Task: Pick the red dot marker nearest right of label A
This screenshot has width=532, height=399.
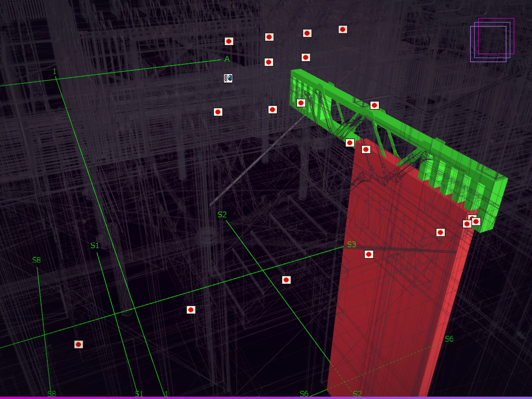Action: click(269, 62)
